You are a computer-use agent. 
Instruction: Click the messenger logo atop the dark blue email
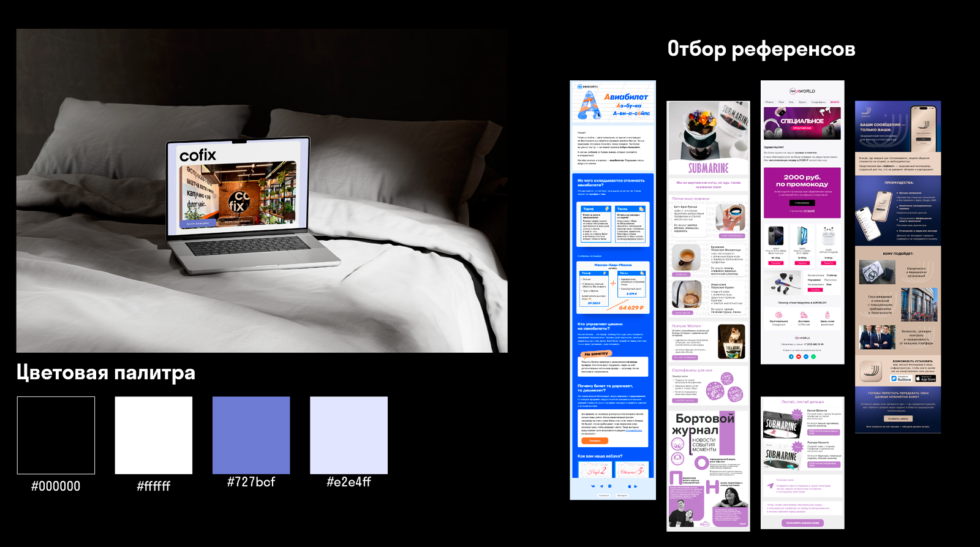[x=865, y=112]
